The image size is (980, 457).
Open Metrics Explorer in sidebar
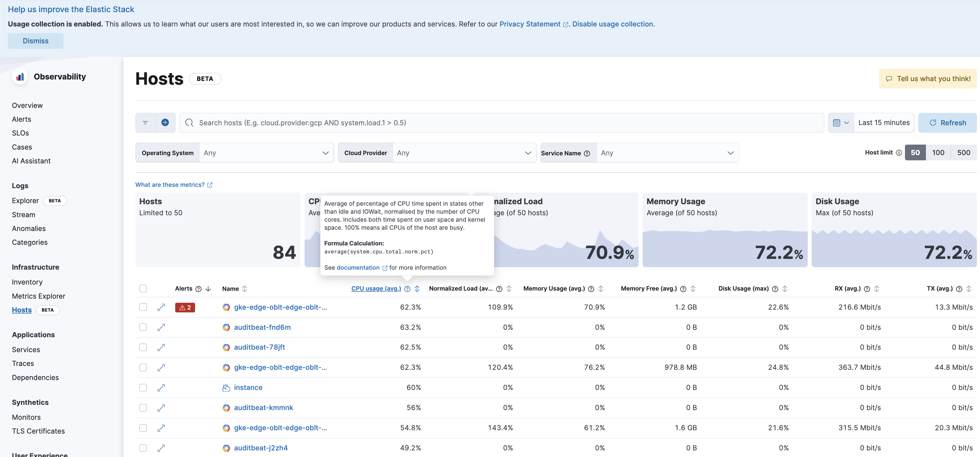[38, 296]
